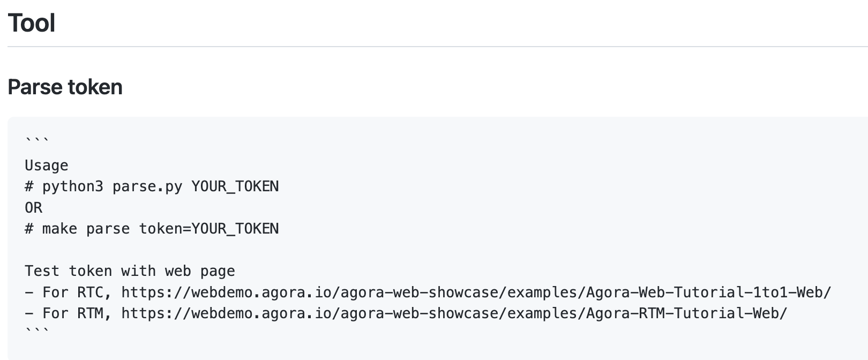Click the RTM webdemo tutorial URL
This screenshot has width=868, height=360.
tap(454, 313)
